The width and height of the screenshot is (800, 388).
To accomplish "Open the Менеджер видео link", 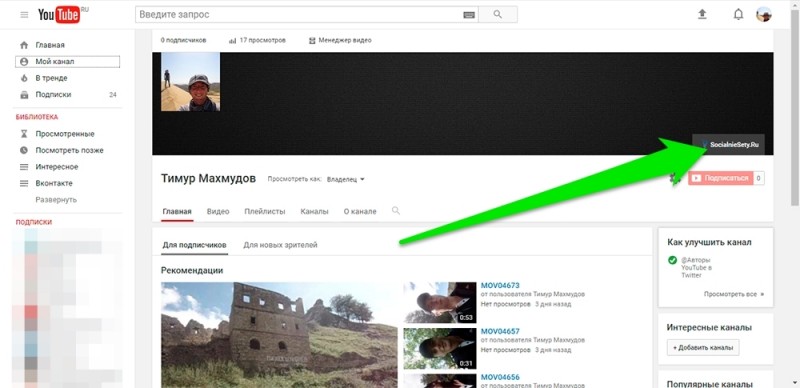I will (345, 40).
